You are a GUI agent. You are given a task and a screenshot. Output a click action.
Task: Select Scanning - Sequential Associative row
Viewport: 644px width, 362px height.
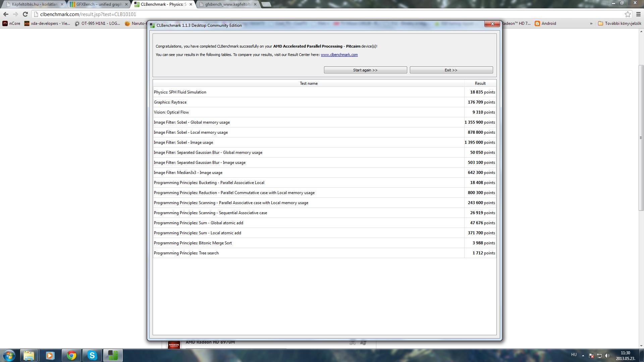324,213
